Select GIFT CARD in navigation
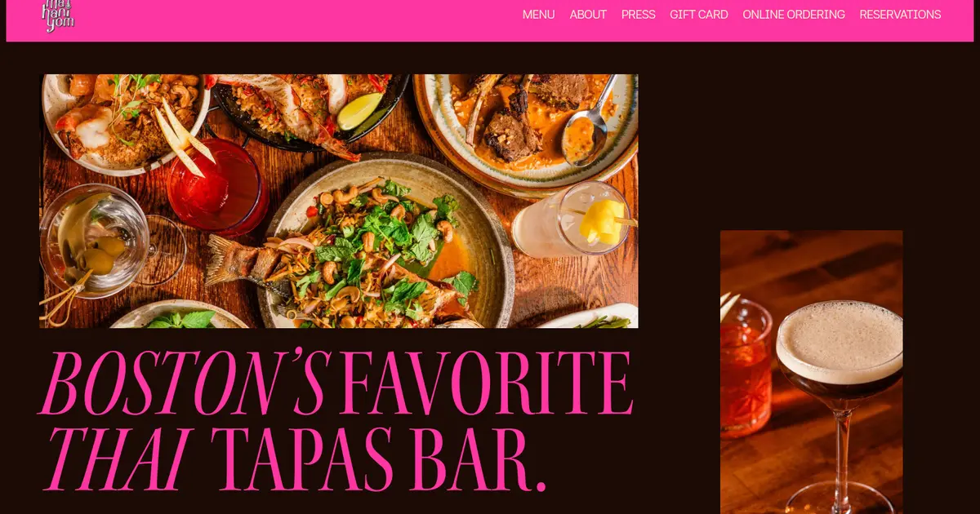980x514 pixels. point(699,15)
